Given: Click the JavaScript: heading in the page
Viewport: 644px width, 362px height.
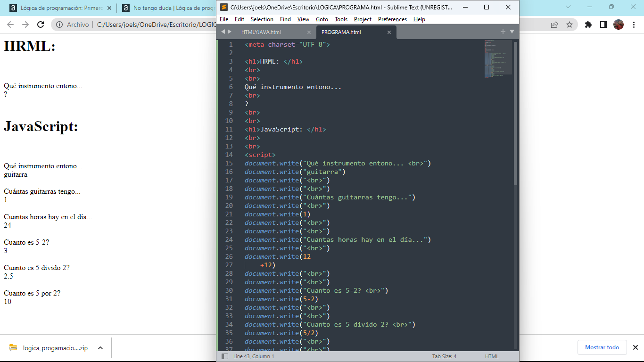Looking at the screenshot, I should click(41, 126).
